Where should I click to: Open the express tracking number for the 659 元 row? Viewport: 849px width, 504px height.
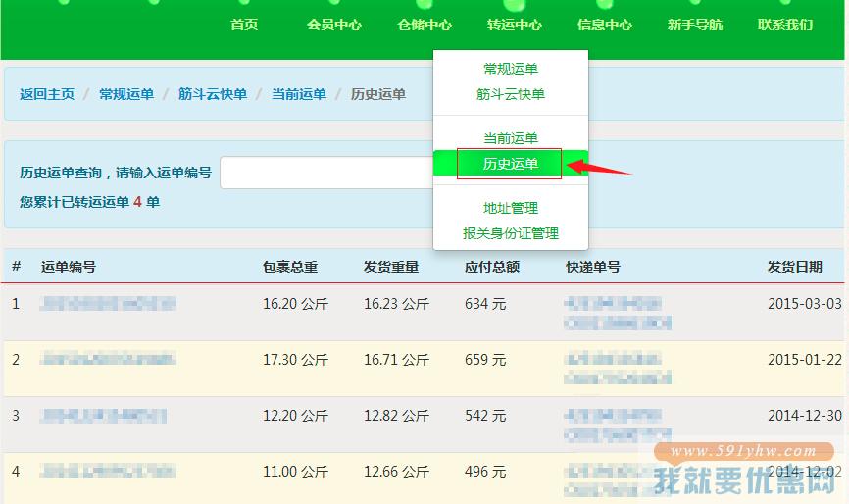click(x=618, y=368)
